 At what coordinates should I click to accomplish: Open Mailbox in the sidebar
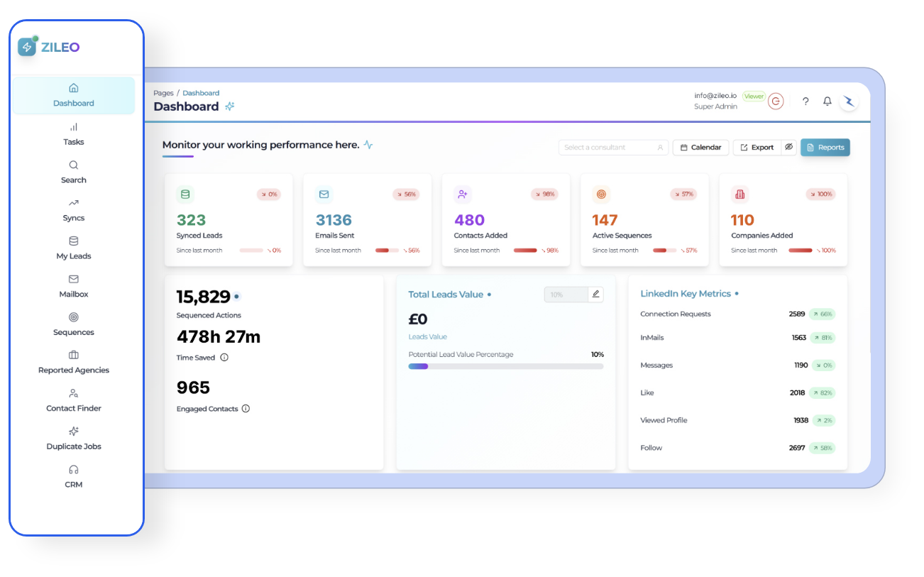(x=74, y=287)
